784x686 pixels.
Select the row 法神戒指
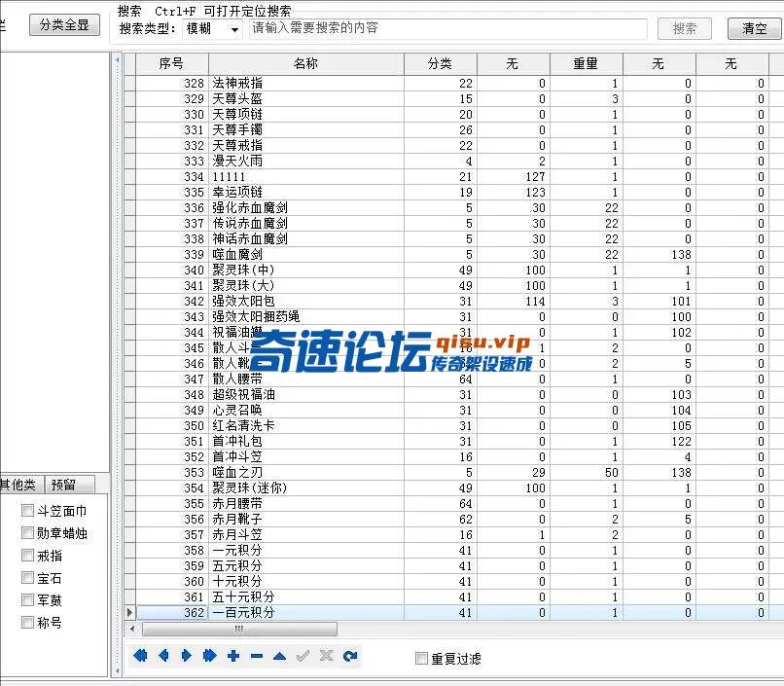[x=452, y=83]
